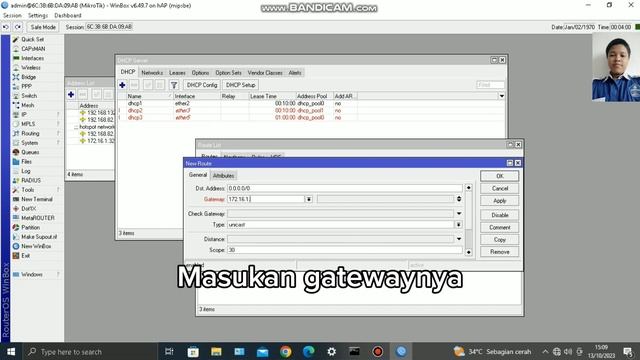Open column dropdown in DHCP Server table
The image size is (640, 360).
[x=502, y=96]
